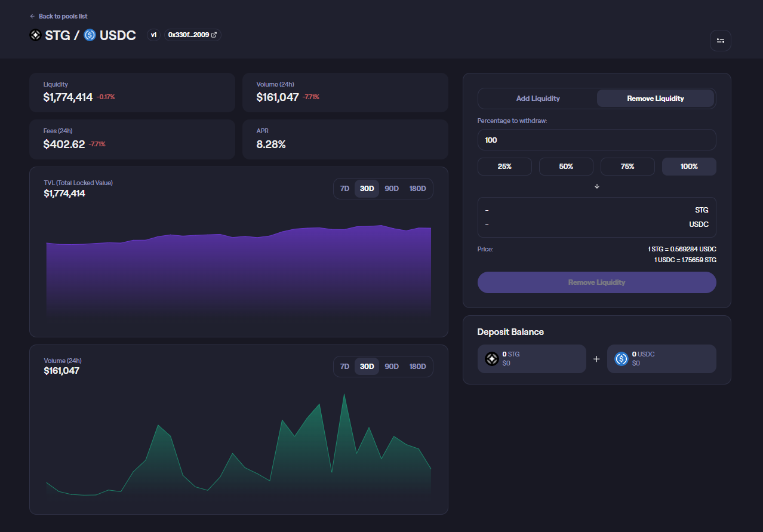Select the 25% withdraw option
Image resolution: width=763 pixels, height=532 pixels.
click(504, 167)
